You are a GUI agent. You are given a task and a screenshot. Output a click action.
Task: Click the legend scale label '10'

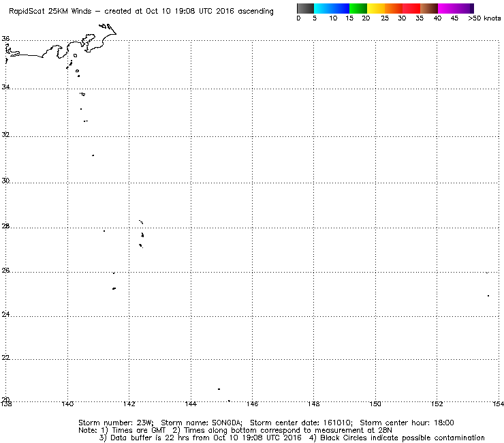(x=333, y=18)
